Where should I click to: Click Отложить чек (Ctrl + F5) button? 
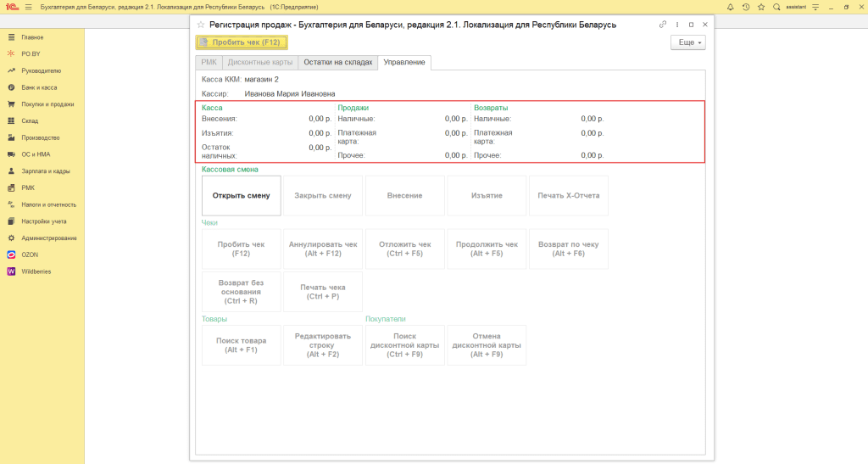pos(404,249)
